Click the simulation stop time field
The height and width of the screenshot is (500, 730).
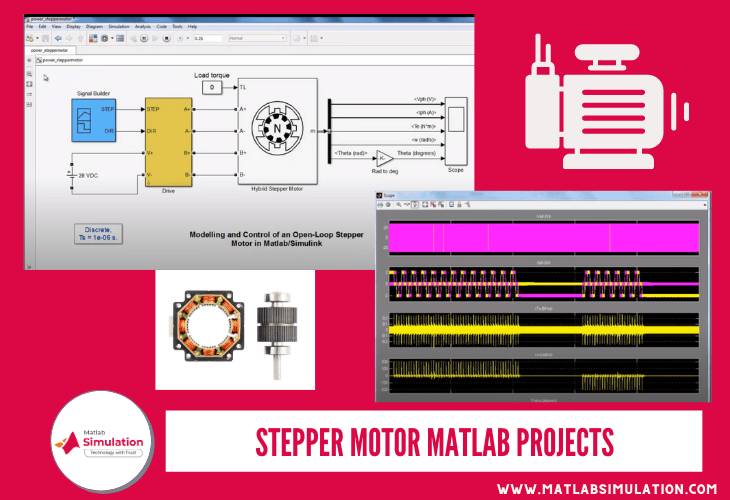tap(208, 38)
